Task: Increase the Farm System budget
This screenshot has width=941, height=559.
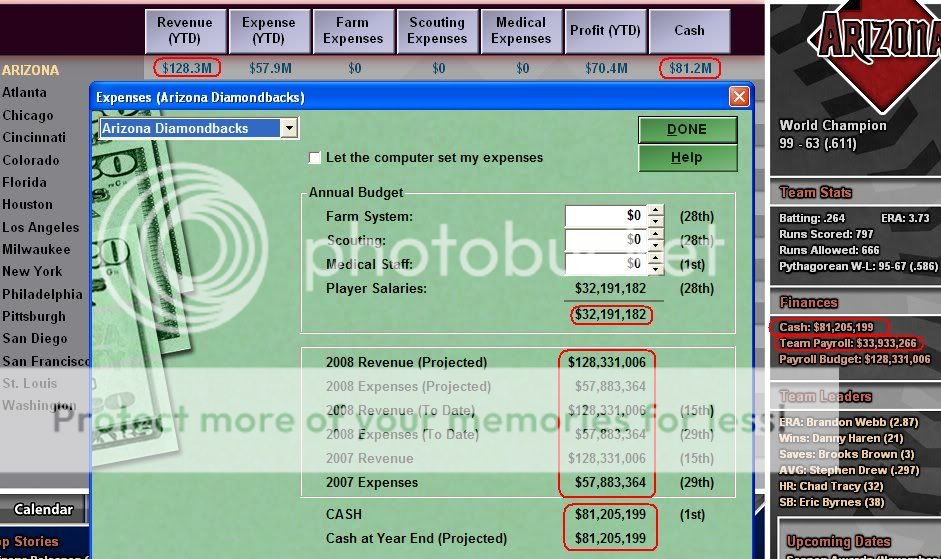Action: tap(656, 211)
